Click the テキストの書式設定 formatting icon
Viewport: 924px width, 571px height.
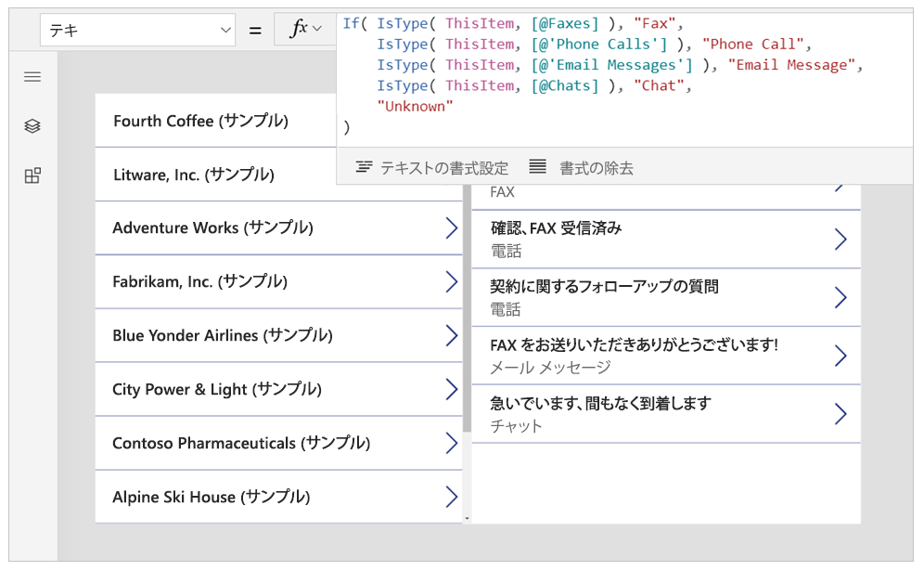coord(366,168)
